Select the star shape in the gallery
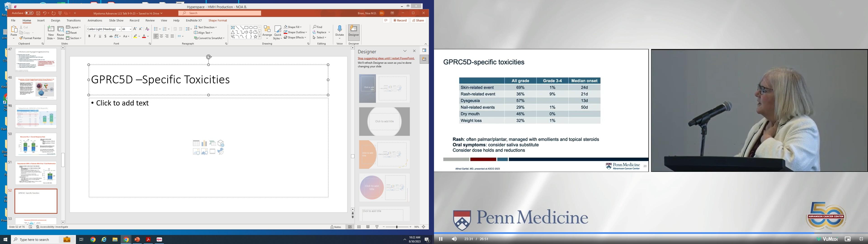This screenshot has width=868, height=244. 255,36
